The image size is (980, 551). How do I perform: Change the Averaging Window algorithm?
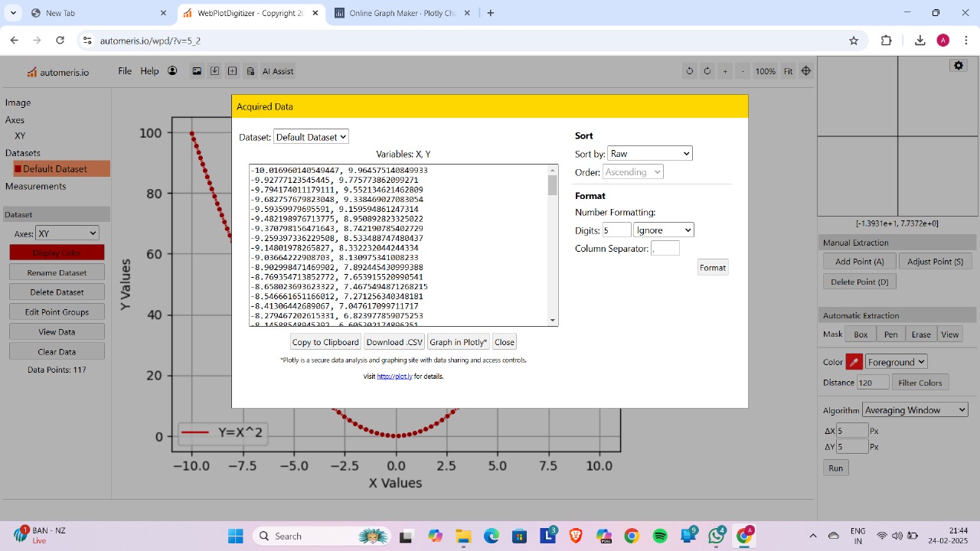click(x=914, y=409)
